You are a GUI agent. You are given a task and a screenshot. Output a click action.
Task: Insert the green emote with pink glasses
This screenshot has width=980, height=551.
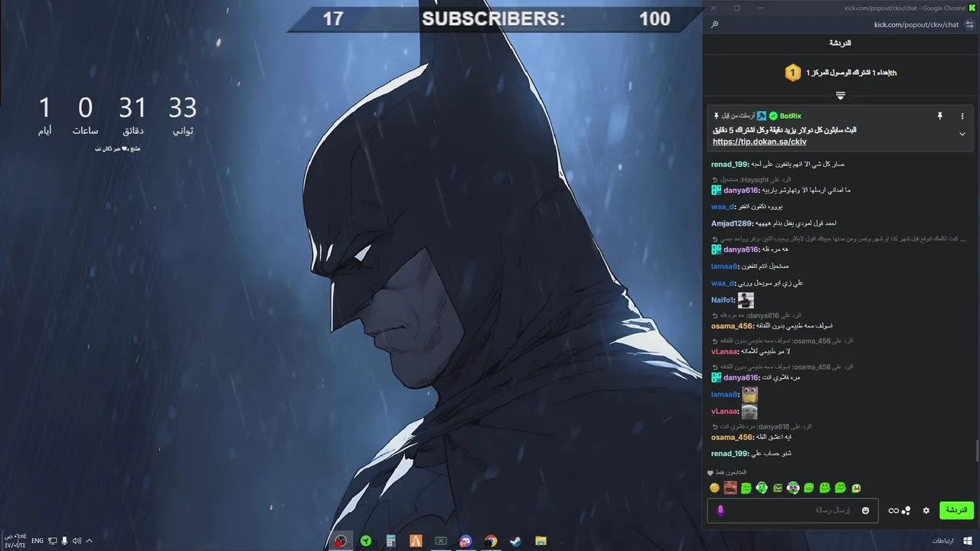point(793,488)
